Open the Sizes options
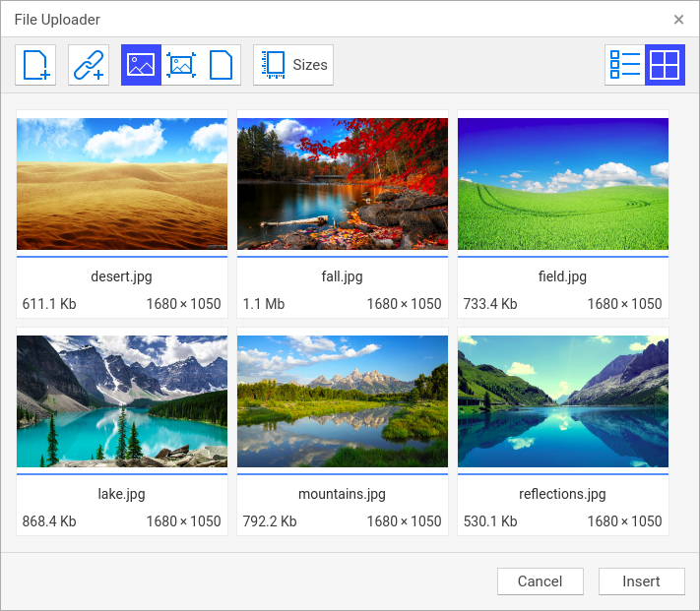Image resolution: width=700 pixels, height=611 pixels. [x=293, y=65]
